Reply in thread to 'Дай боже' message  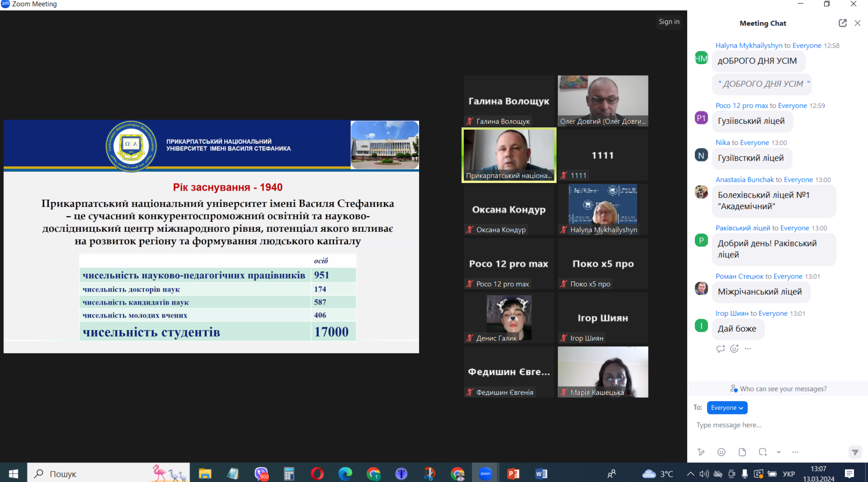click(x=720, y=348)
